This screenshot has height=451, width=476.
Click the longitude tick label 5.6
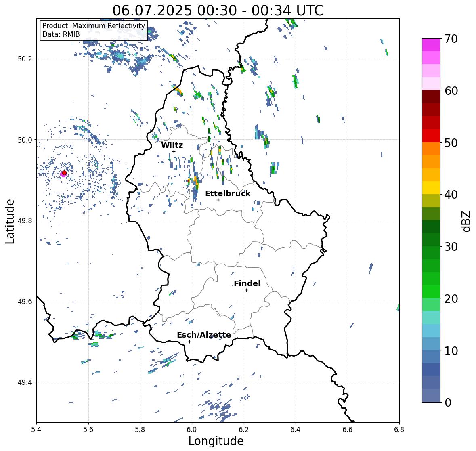click(88, 430)
